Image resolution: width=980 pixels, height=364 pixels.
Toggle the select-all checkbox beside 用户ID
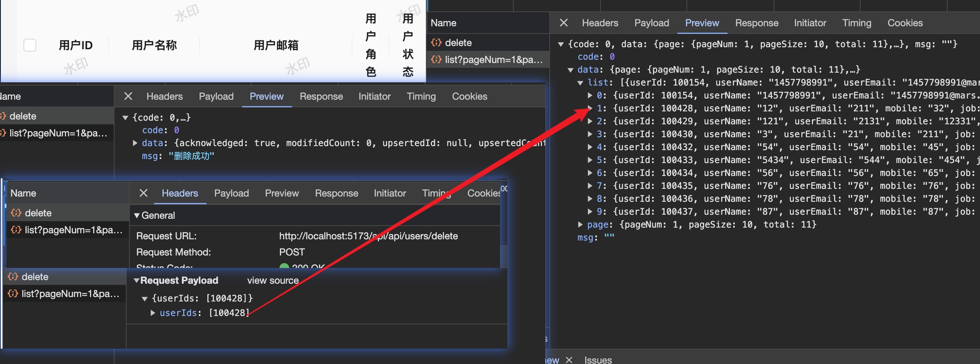click(30, 45)
